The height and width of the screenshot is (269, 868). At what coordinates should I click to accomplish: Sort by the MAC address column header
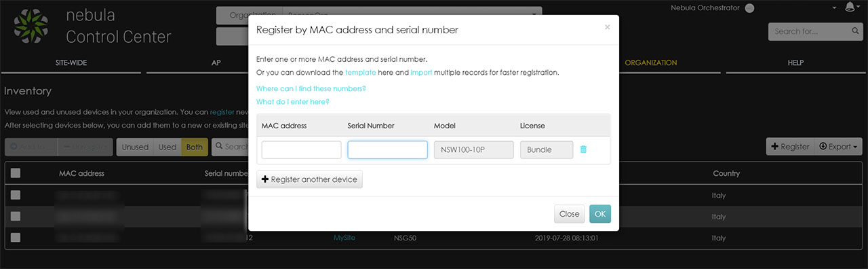81,174
